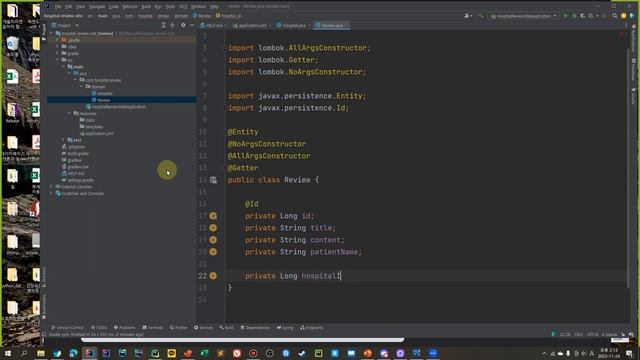Image resolution: width=640 pixels, height=360 pixels.
Task: Click the Search Everywhere magnifier icon
Action: pyautogui.click(x=615, y=16)
